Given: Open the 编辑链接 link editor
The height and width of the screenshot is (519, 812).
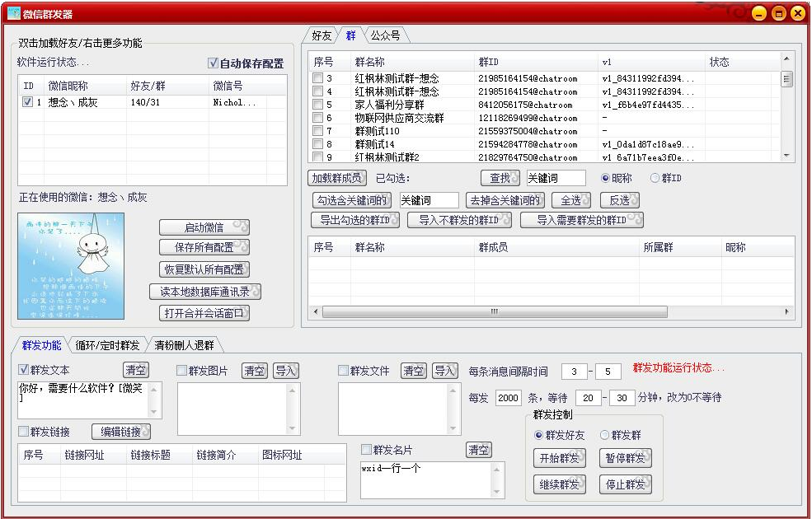Looking at the screenshot, I should coord(121,432).
